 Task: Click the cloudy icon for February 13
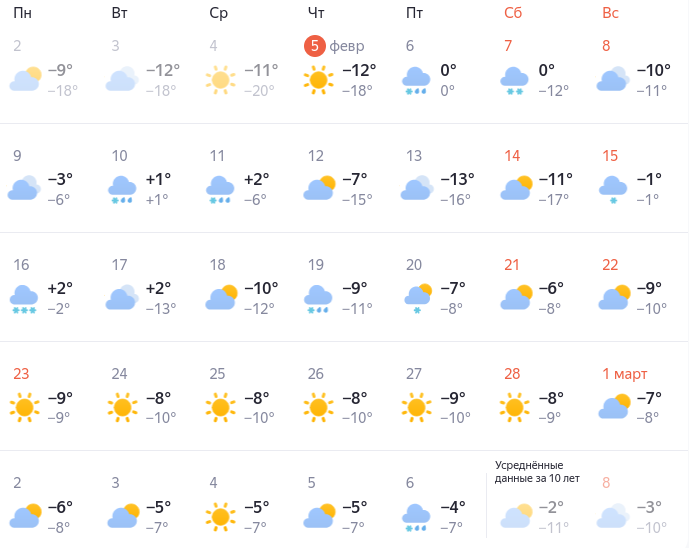[417, 189]
